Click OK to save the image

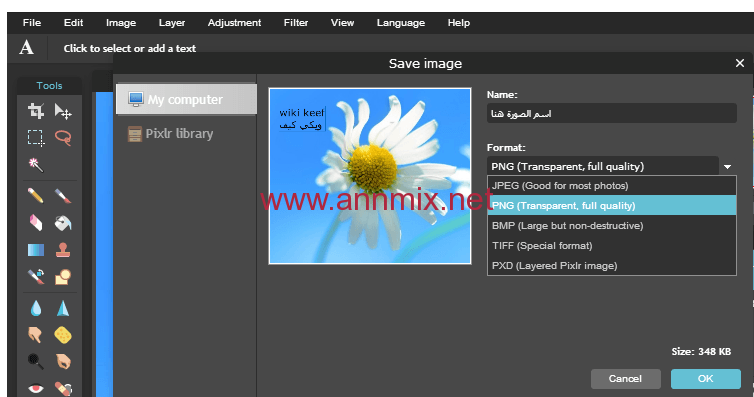705,379
